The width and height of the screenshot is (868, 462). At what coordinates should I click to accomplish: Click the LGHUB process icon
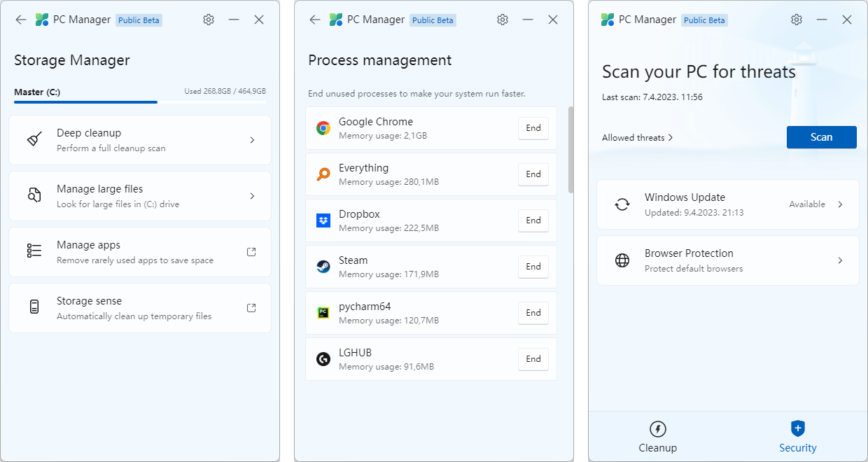(x=323, y=359)
